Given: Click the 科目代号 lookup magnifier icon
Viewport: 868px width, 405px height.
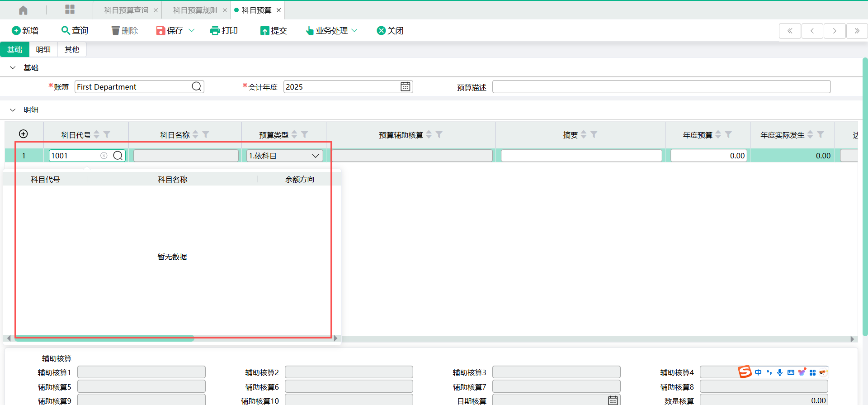Looking at the screenshot, I should click(x=118, y=156).
